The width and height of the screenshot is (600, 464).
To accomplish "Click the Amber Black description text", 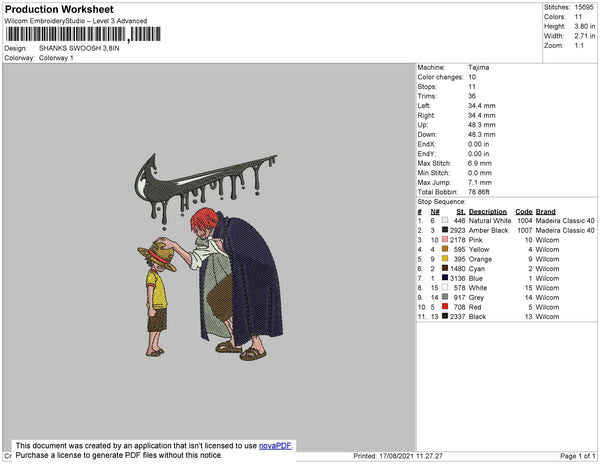I will click(488, 230).
